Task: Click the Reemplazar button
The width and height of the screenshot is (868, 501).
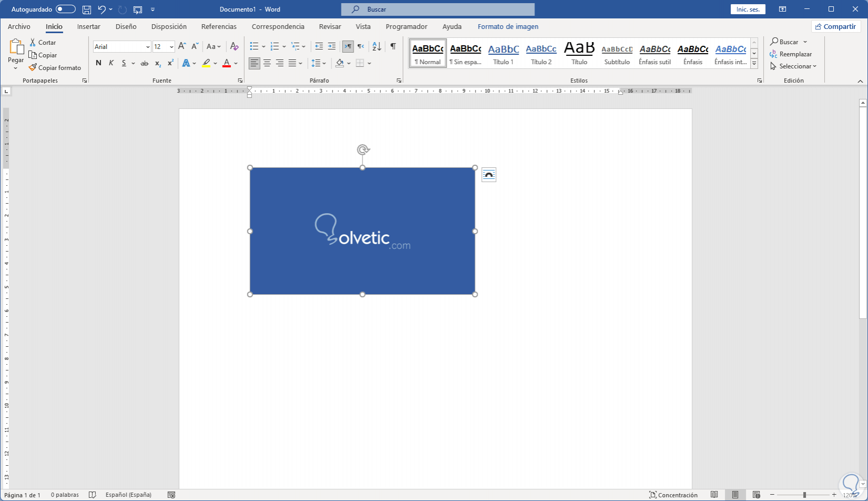Action: pyautogui.click(x=791, y=54)
